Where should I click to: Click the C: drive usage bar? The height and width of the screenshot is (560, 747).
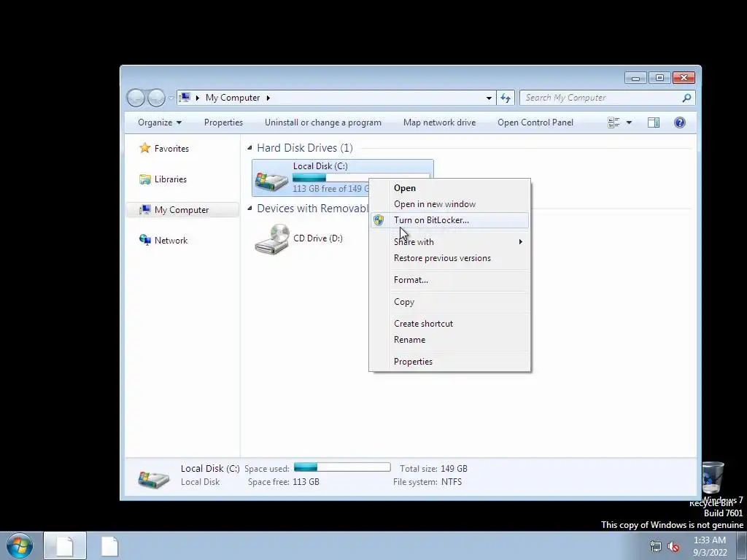pos(330,178)
